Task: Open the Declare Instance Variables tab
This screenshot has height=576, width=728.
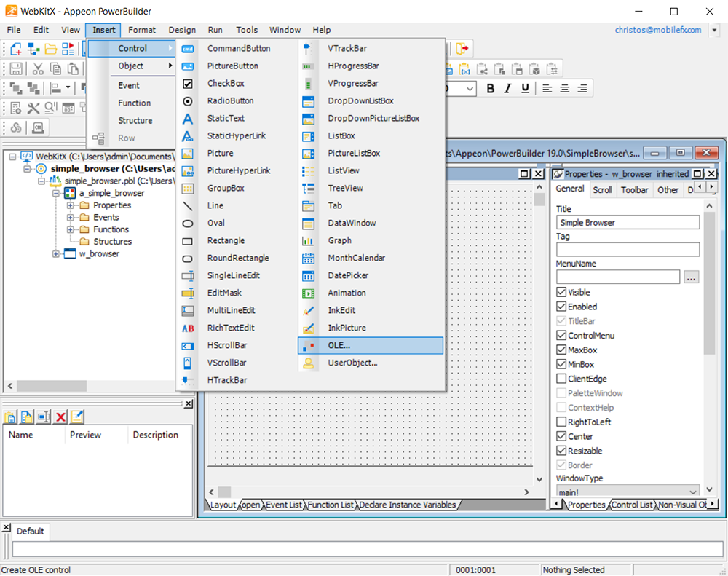Action: point(407,505)
